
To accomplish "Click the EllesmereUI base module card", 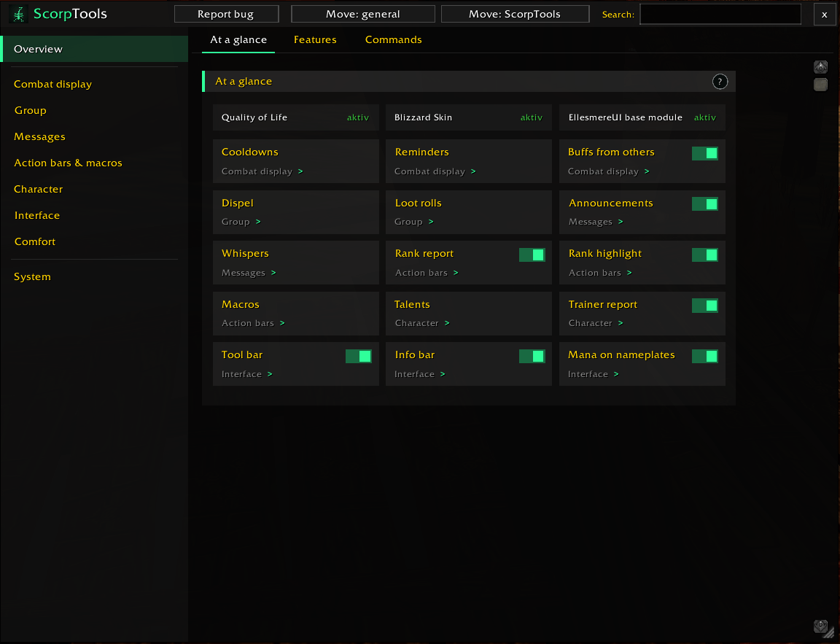I will pos(642,117).
